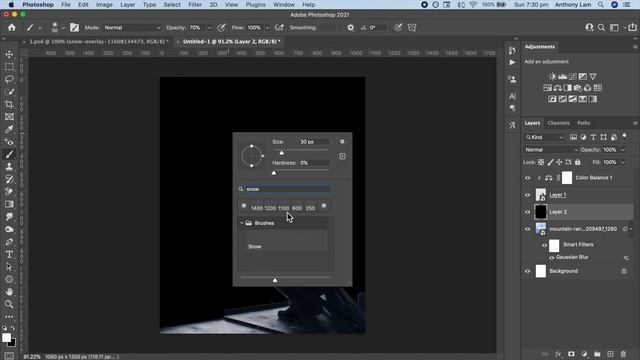Open the Window menu
The height and width of the screenshot is (360, 640).
pos(284,4)
